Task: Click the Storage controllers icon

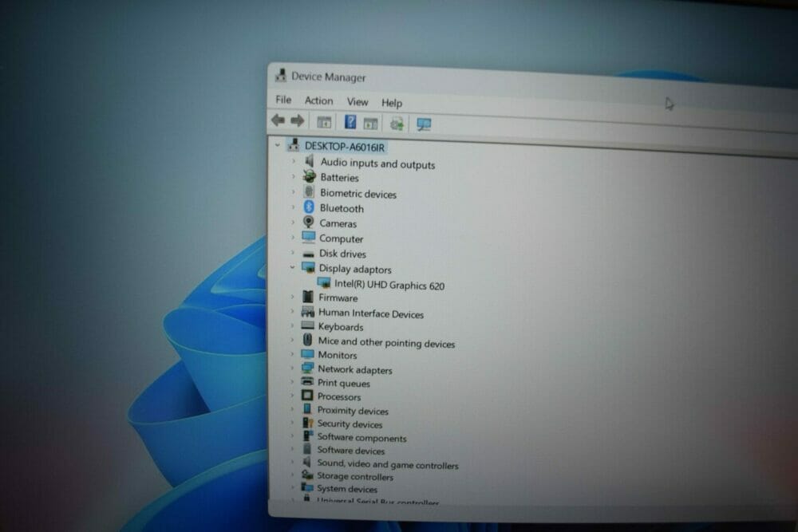Action: click(307, 475)
